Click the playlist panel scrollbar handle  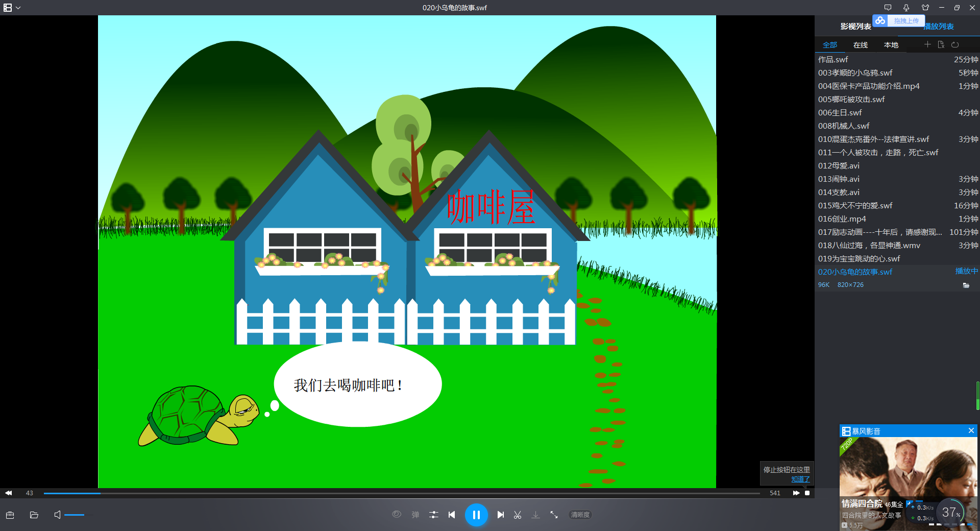coord(977,396)
